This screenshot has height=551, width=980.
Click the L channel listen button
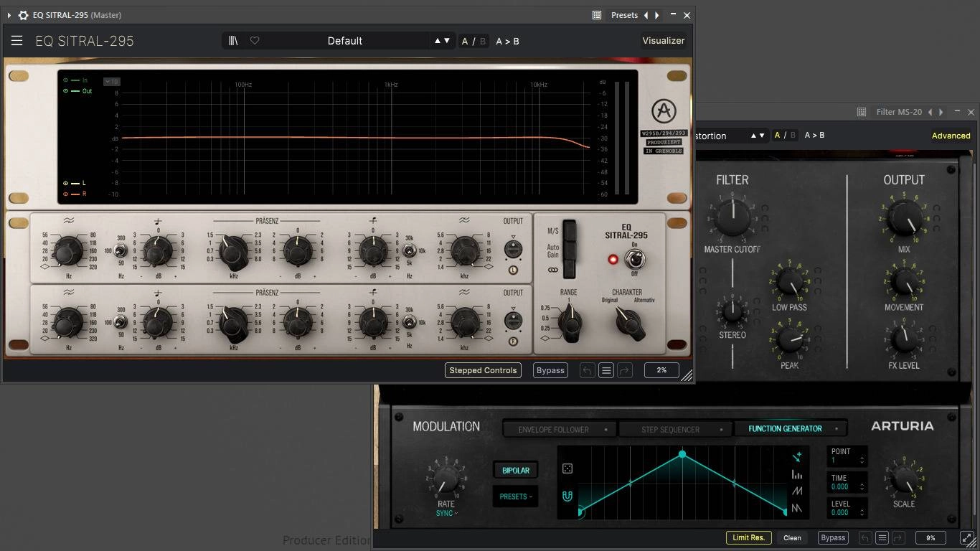click(513, 270)
